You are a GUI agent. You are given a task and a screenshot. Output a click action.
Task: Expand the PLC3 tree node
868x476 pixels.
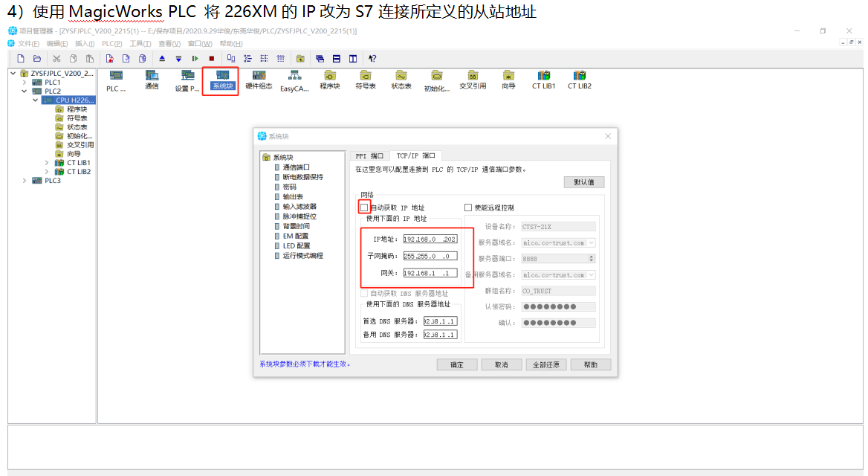(24, 180)
